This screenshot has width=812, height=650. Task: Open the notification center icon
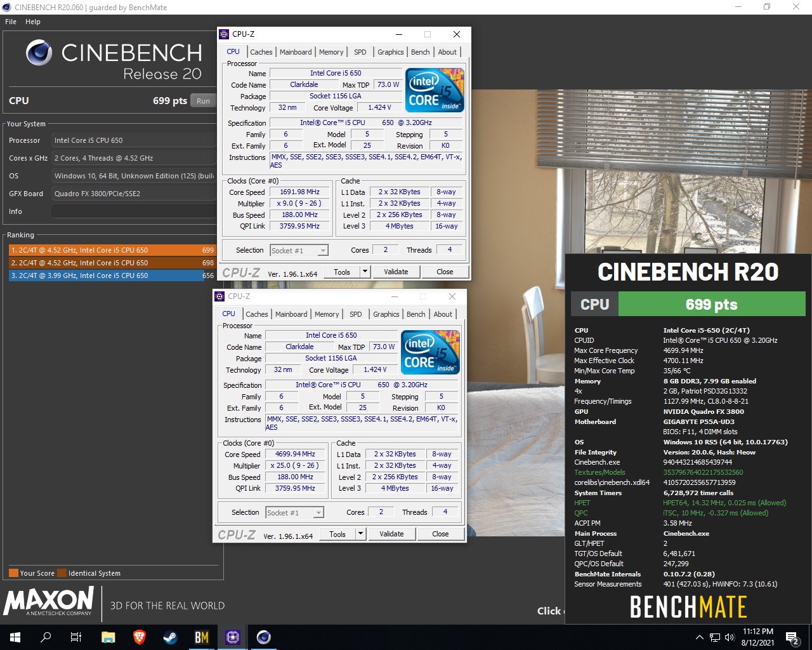click(792, 637)
